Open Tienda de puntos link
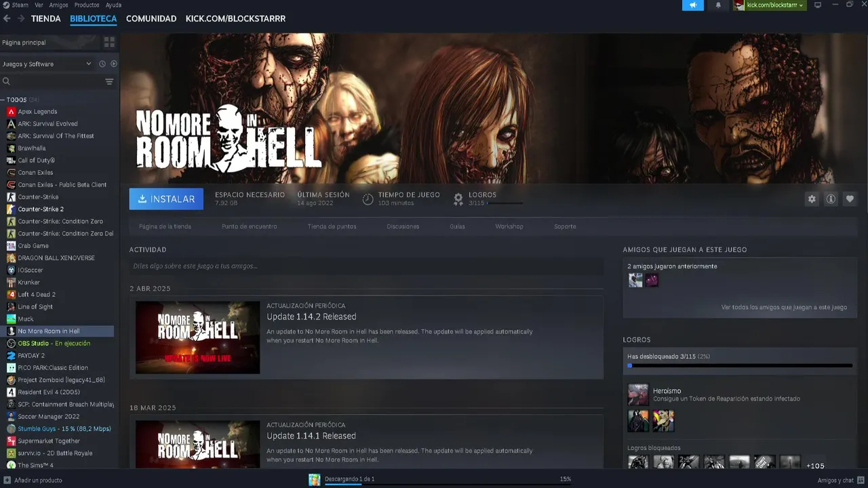 tap(332, 226)
